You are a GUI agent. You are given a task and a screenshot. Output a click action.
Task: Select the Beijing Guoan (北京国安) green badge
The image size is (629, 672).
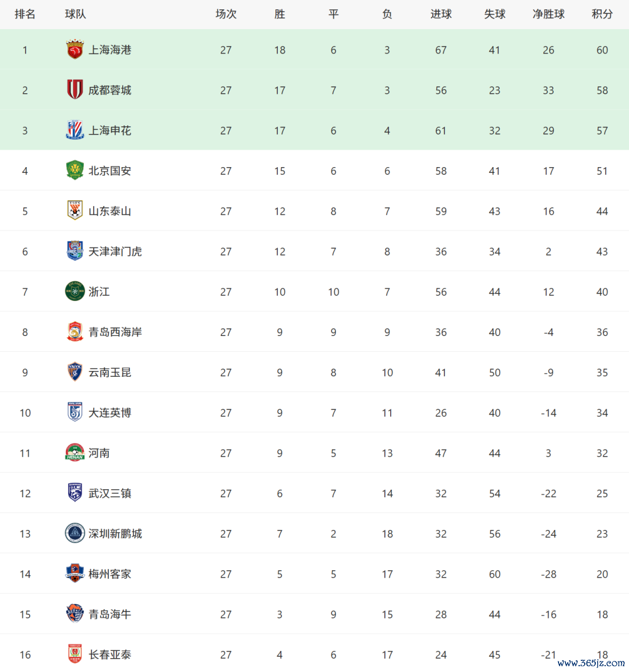point(75,171)
